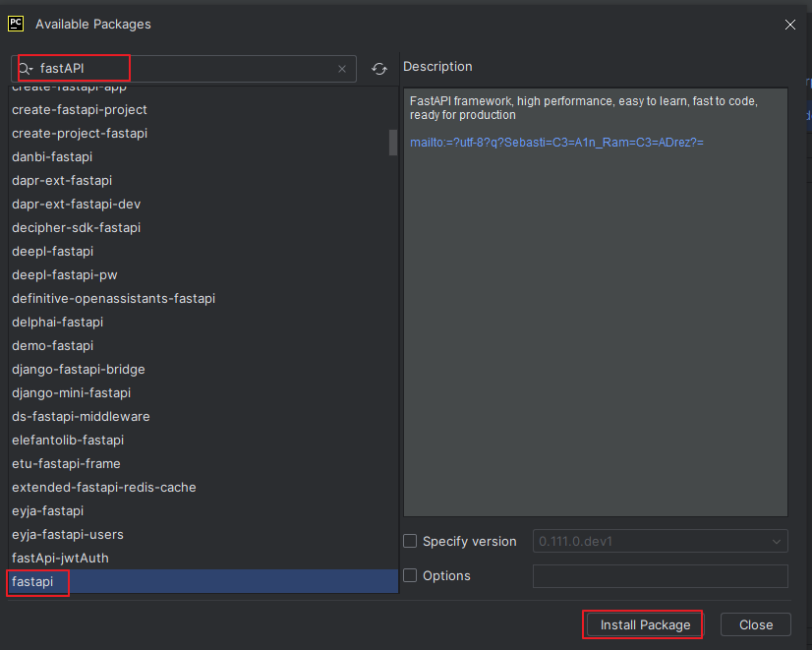
Task: Select django-mini-fastapi package
Action: click(203, 393)
